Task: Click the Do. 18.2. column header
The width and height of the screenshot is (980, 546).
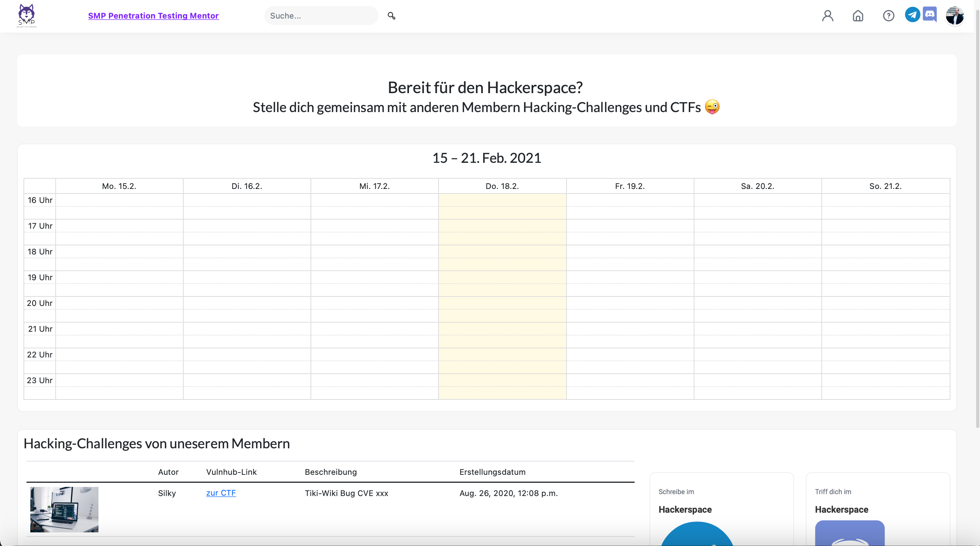Action: (502, 186)
